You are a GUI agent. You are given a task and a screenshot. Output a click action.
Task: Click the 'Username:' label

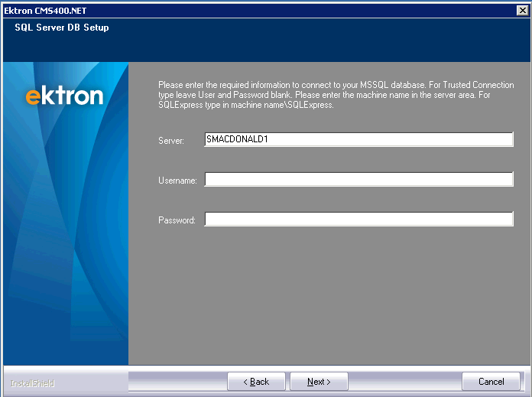pyautogui.click(x=177, y=181)
